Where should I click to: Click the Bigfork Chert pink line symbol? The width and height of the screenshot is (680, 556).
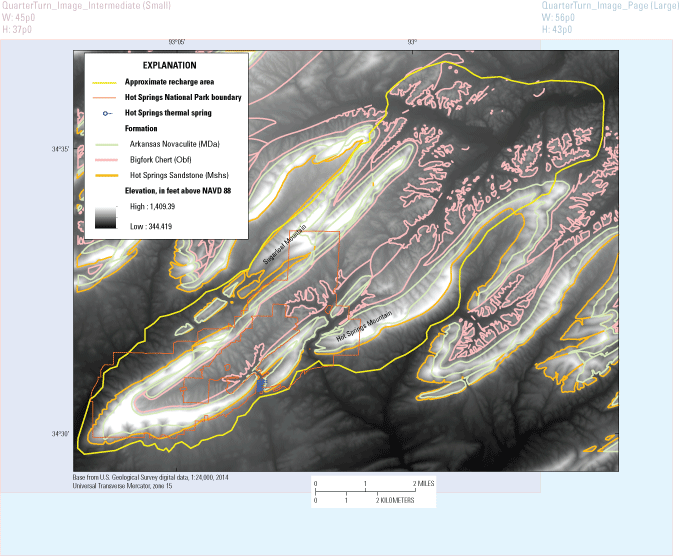105,159
